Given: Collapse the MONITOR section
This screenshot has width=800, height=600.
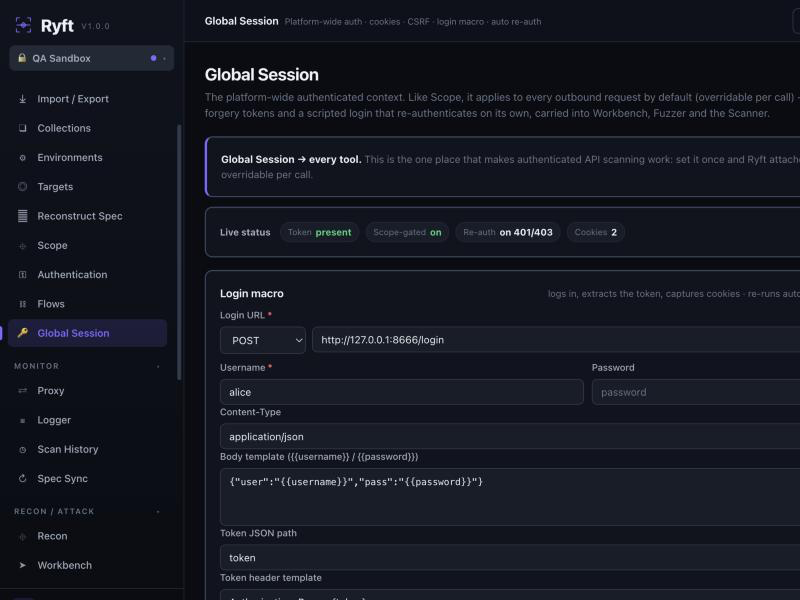Looking at the screenshot, I should pyautogui.click(x=158, y=366).
